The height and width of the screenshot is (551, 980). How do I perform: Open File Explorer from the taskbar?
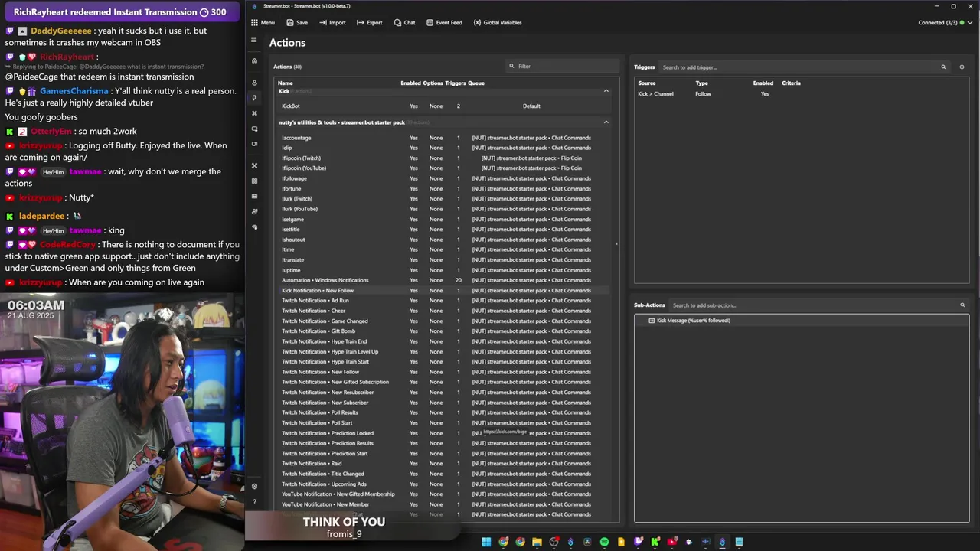point(537,542)
